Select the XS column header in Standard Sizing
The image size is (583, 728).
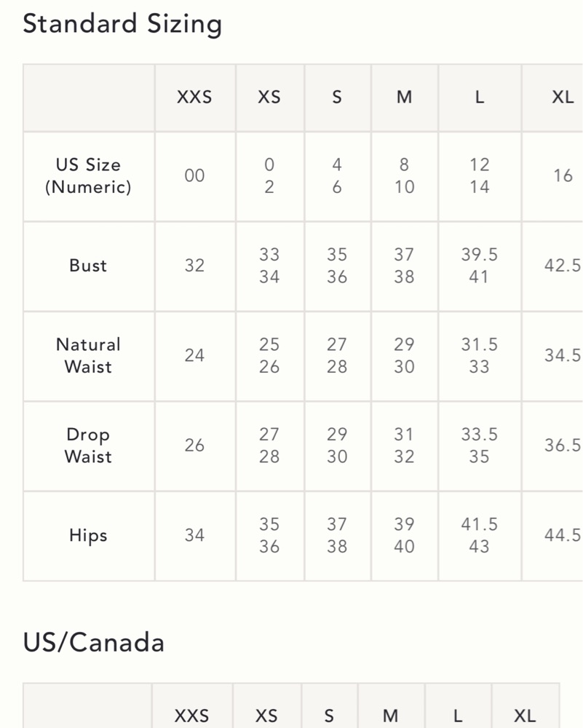(269, 97)
